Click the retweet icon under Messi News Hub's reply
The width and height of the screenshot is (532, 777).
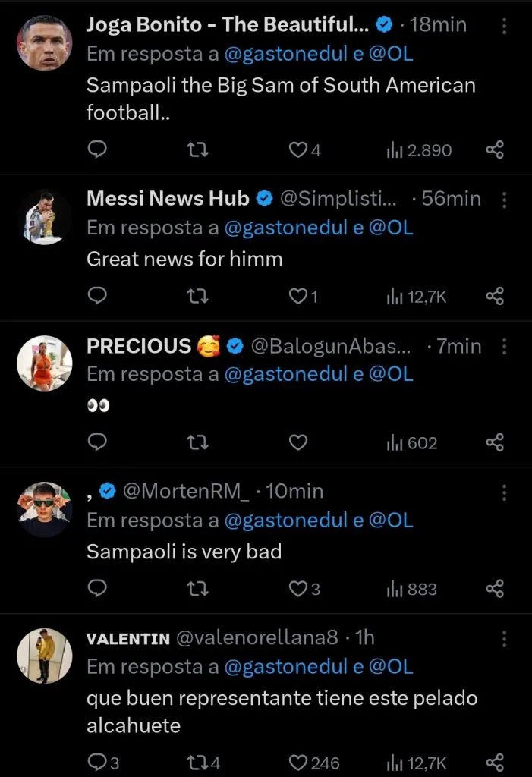[198, 296]
